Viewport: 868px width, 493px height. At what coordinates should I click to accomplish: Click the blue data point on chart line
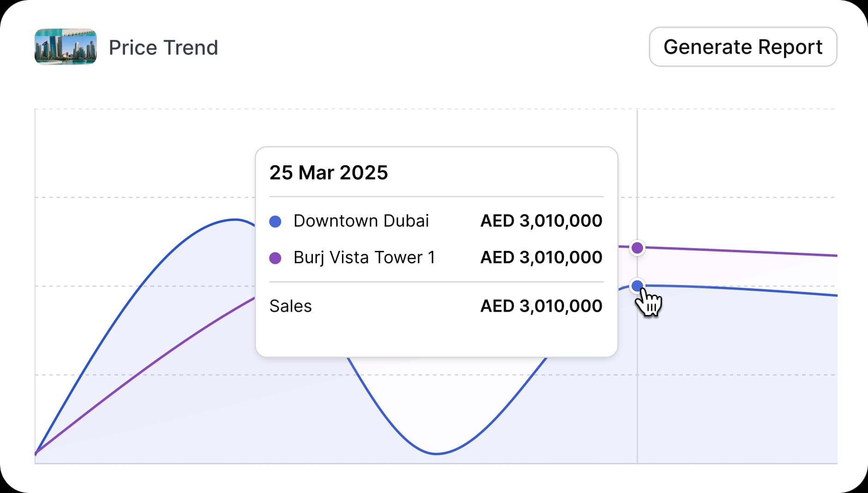click(x=637, y=286)
